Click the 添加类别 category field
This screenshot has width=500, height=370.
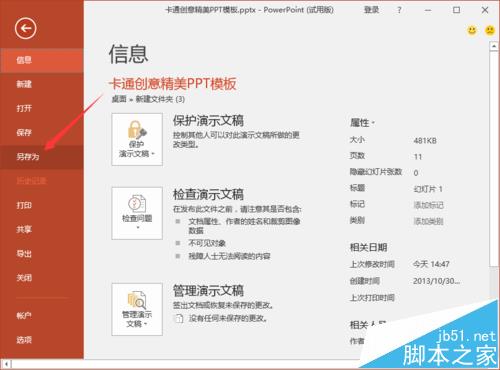pos(429,221)
